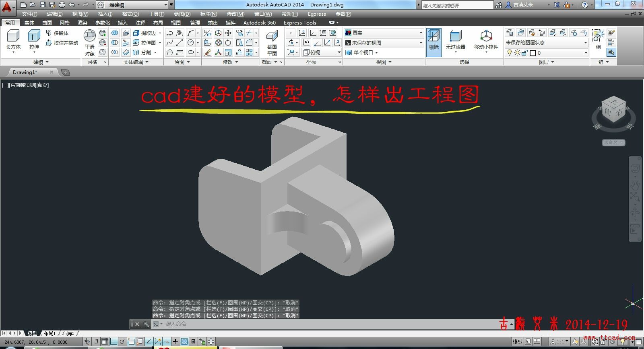Image resolution: width=644 pixels, height=349 pixels.
Task: Choose the 多段体 polysolid tool
Action: click(x=57, y=33)
